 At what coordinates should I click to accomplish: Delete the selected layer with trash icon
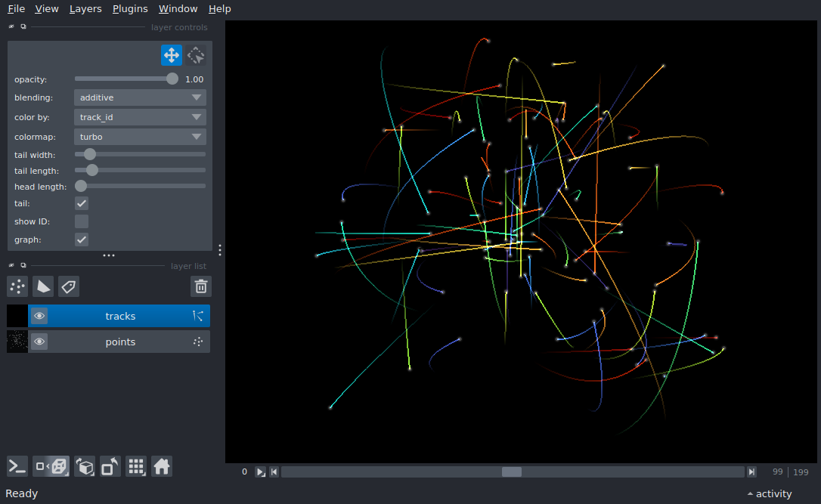pyautogui.click(x=201, y=286)
